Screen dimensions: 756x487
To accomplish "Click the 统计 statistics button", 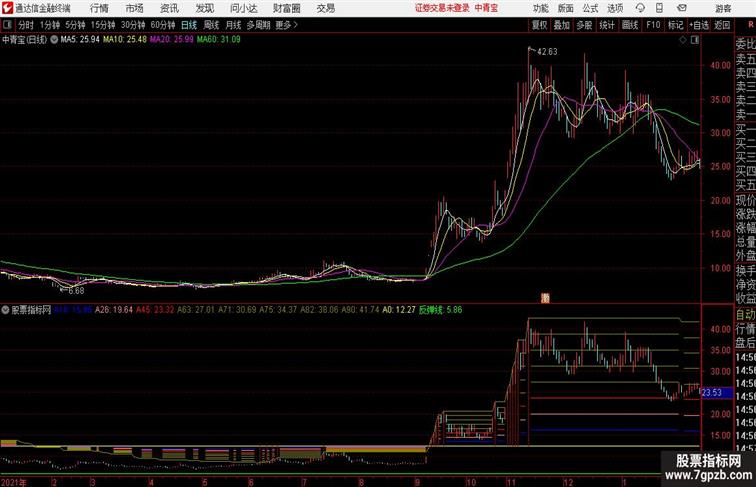I will pyautogui.click(x=607, y=25).
